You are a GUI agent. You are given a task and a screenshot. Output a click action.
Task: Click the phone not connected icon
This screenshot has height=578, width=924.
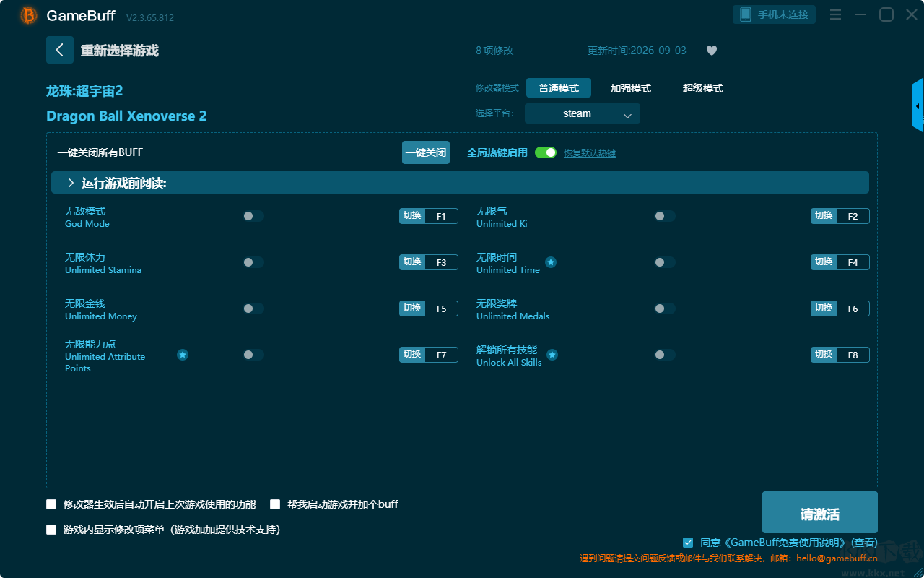pos(746,14)
